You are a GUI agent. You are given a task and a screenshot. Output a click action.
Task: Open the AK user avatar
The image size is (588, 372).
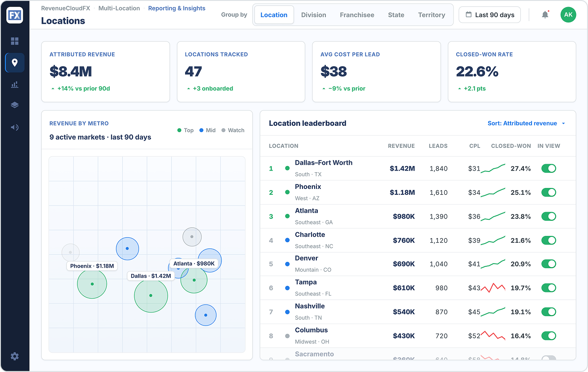(568, 15)
